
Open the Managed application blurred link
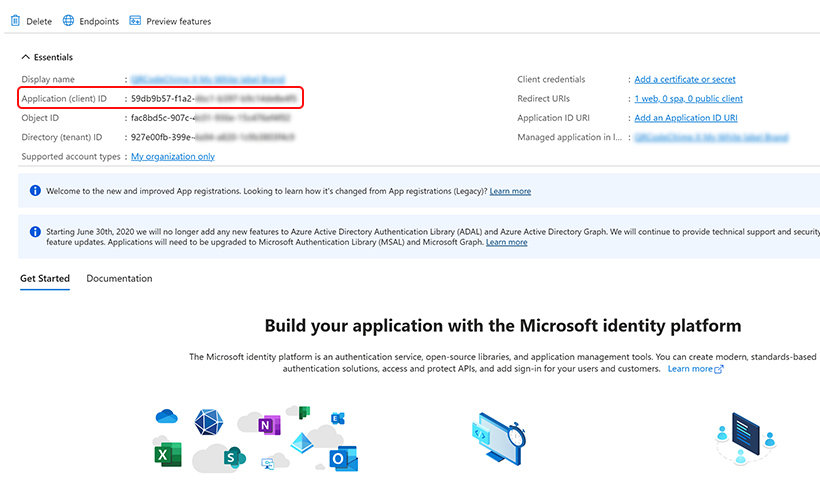711,138
